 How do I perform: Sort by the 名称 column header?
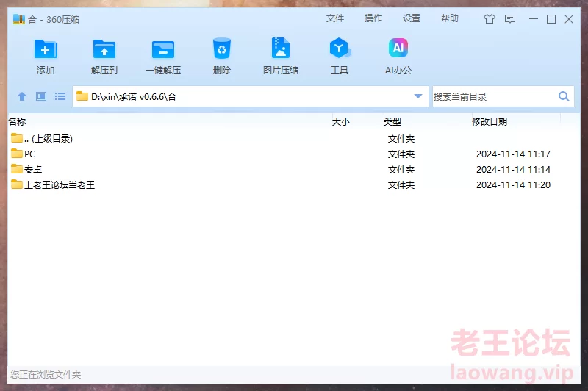[x=17, y=121]
